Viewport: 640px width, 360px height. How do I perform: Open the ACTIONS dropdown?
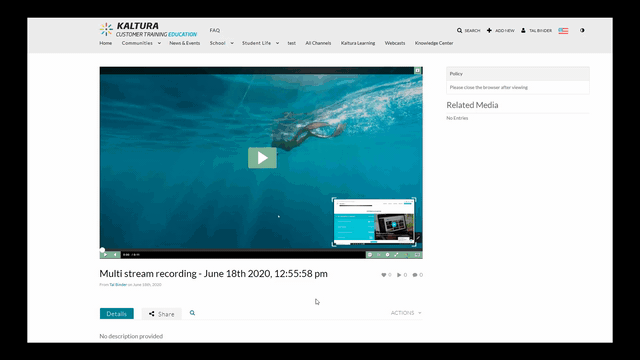(x=406, y=313)
